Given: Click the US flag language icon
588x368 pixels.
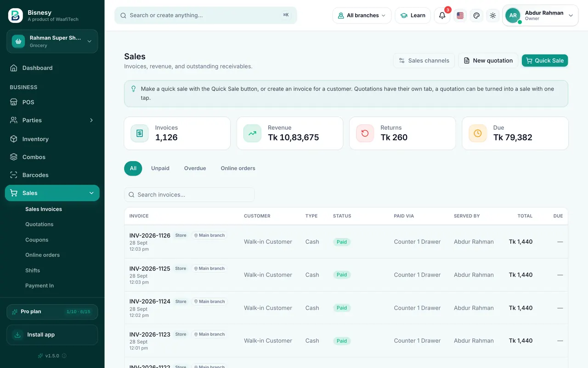Looking at the screenshot, I should pyautogui.click(x=460, y=16).
